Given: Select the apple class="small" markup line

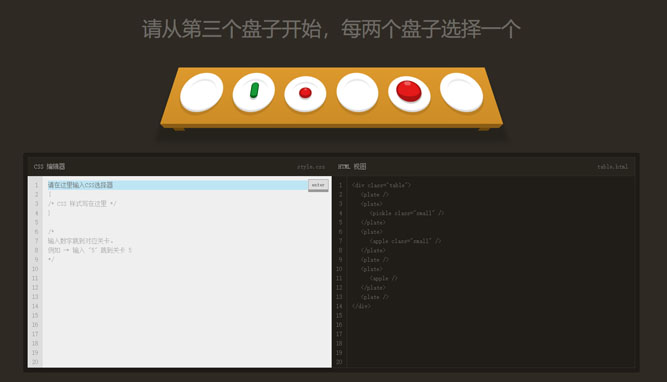Looking at the screenshot, I should click(x=405, y=241).
